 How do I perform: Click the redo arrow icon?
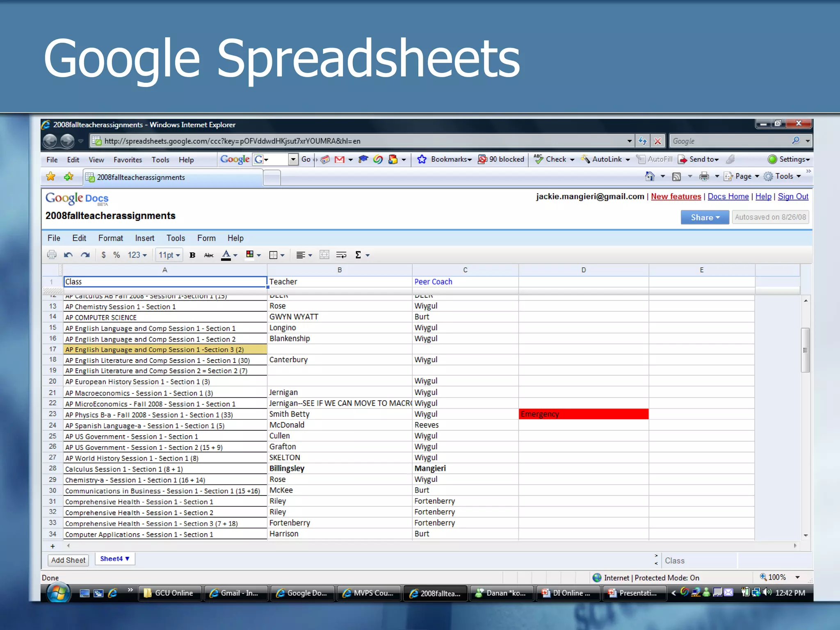tap(85, 255)
